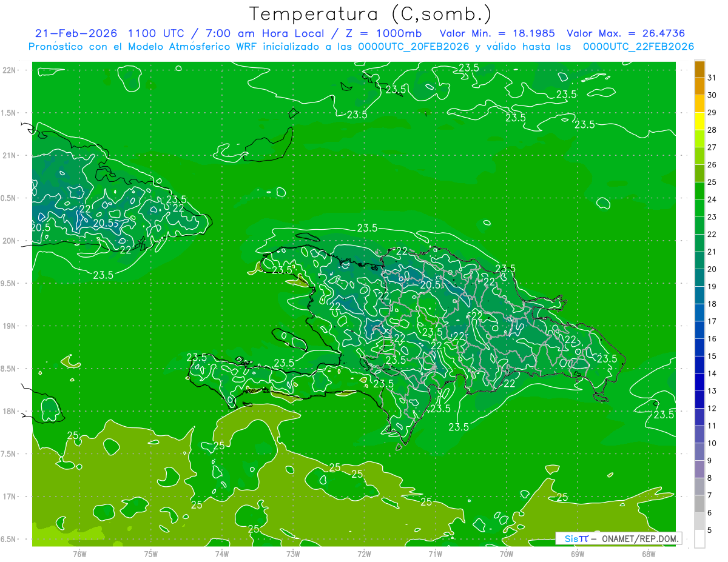The height and width of the screenshot is (562, 728).
Task: Click the '73W' longitude axis label
Action: [293, 554]
